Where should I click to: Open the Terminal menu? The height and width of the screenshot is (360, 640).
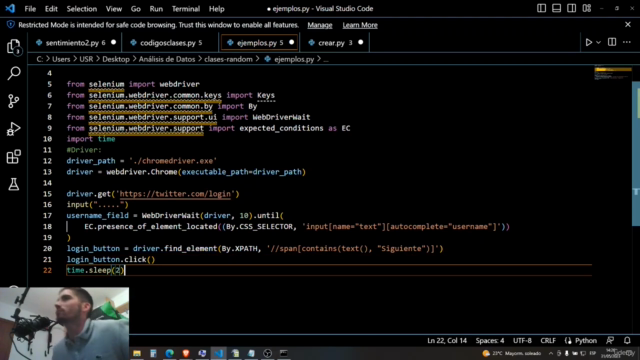[186, 9]
